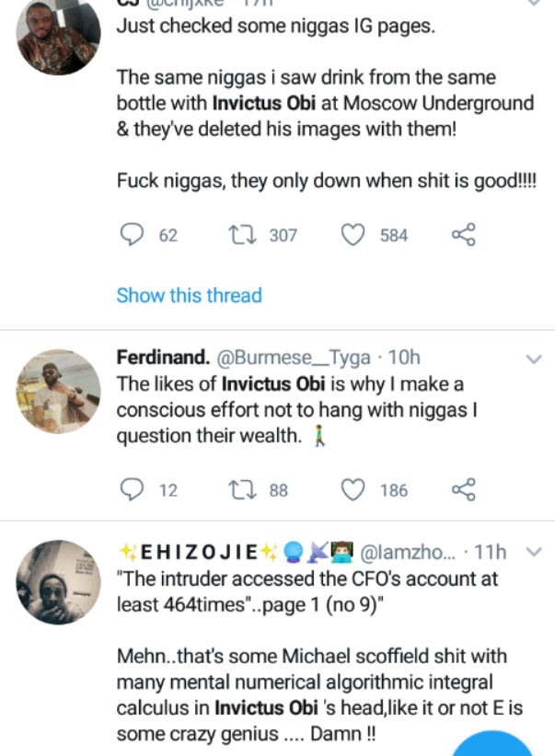Like Ferdinand's tweet

[x=353, y=490]
